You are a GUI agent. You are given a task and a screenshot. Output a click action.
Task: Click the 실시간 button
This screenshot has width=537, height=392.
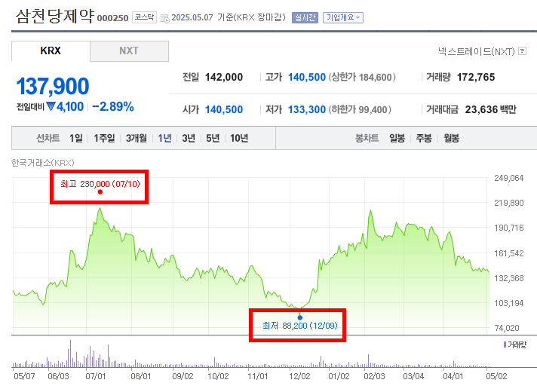[305, 17]
